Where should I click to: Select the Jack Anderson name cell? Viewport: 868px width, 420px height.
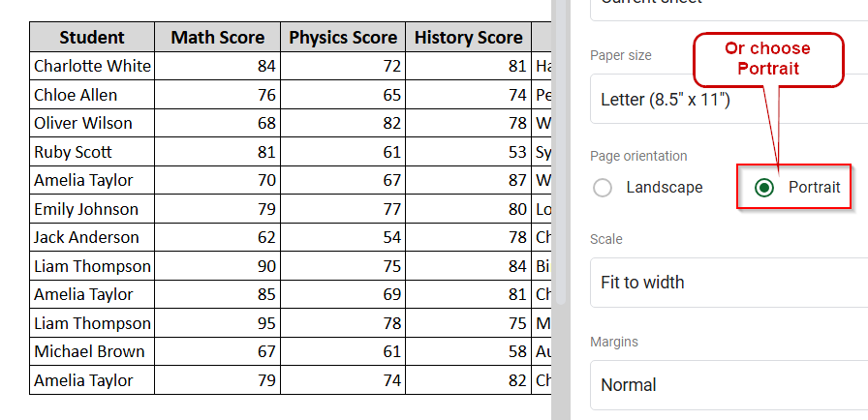coord(92,238)
